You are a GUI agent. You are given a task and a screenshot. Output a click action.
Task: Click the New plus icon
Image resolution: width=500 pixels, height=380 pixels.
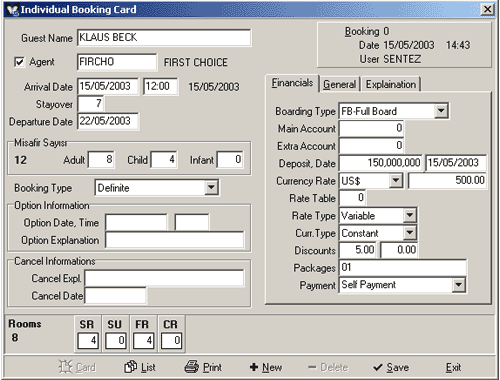click(254, 367)
